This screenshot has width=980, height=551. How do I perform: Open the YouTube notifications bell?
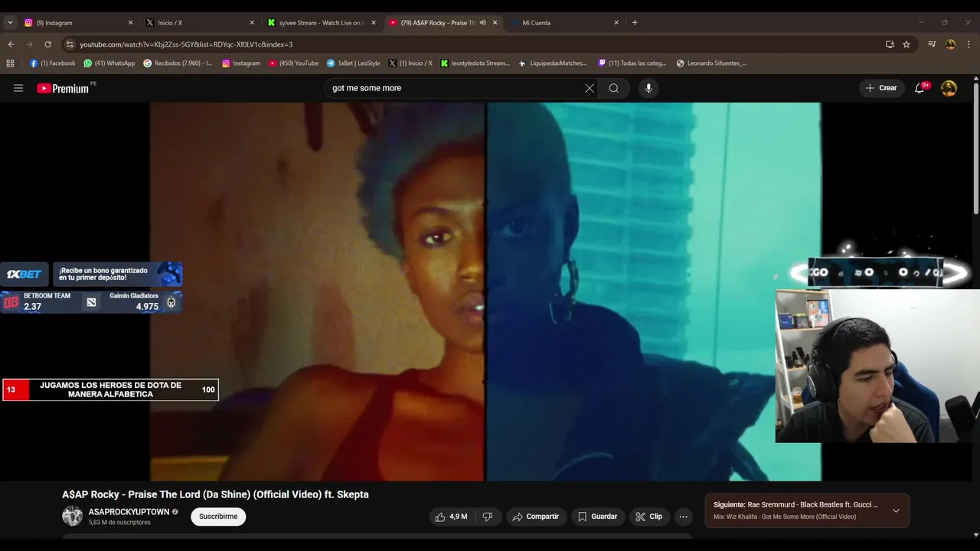coord(920,88)
